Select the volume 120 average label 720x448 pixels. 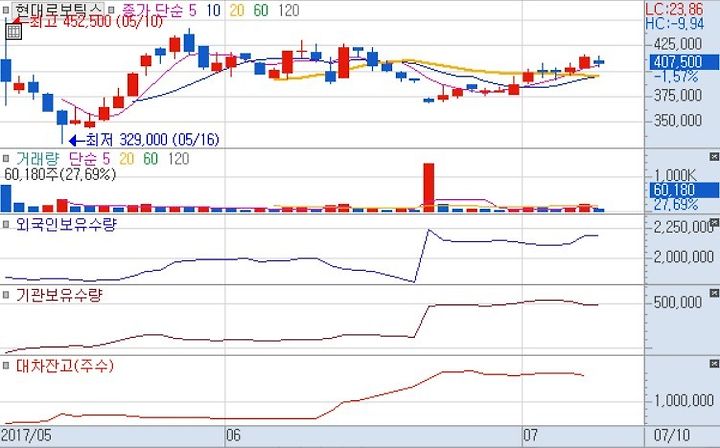179,159
